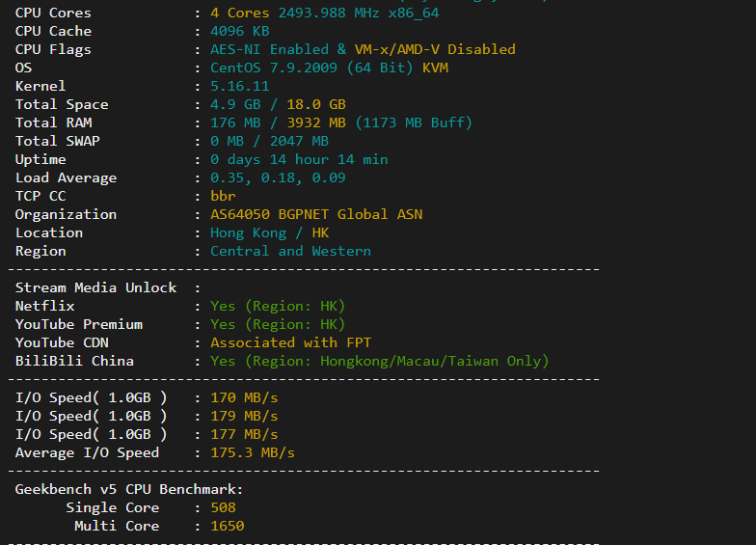Screen dimensions: 756x545
Task: Click the CPU Cores value text
Action: [324, 14]
